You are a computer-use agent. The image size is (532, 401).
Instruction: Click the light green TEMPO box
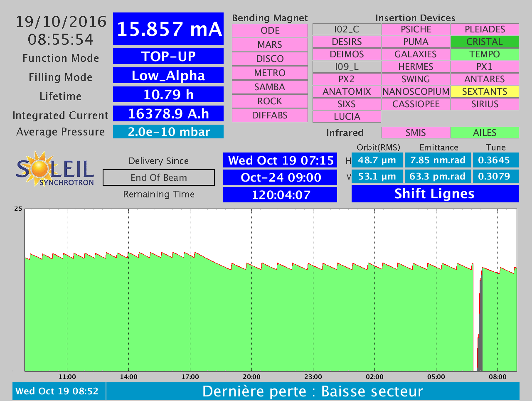tap(485, 54)
